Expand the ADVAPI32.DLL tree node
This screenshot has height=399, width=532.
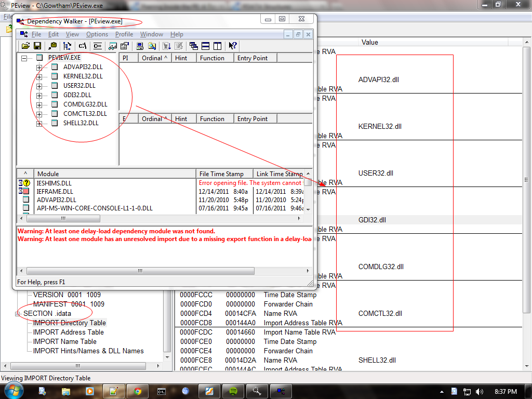pos(40,66)
